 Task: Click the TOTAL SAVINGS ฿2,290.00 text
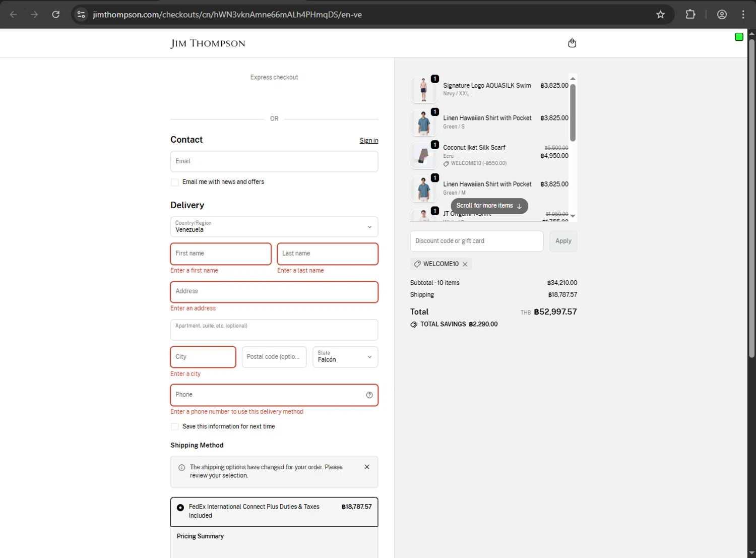(x=459, y=325)
